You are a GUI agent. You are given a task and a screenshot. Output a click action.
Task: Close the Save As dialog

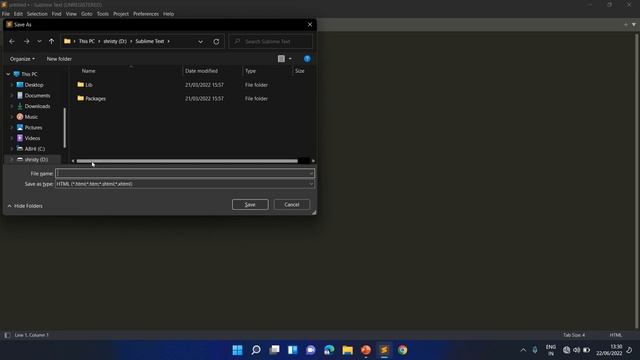[x=310, y=24]
